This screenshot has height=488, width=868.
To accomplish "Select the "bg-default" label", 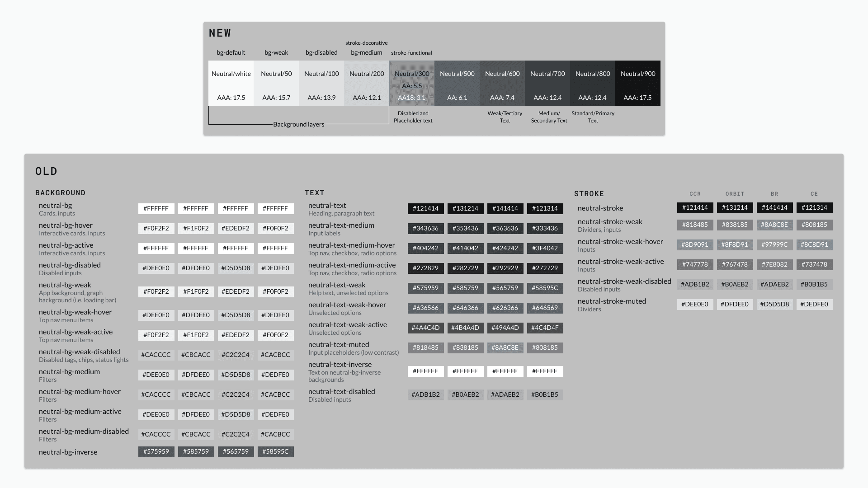I will point(231,52).
